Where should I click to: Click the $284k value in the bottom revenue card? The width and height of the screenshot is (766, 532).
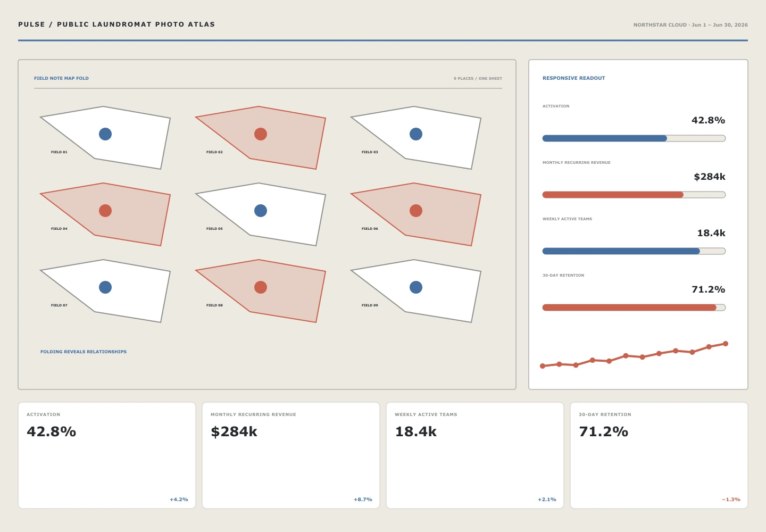click(x=234, y=431)
